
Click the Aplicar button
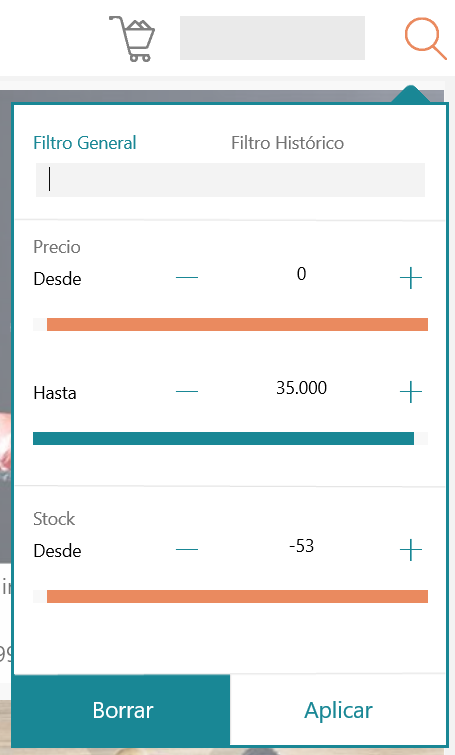click(x=338, y=710)
